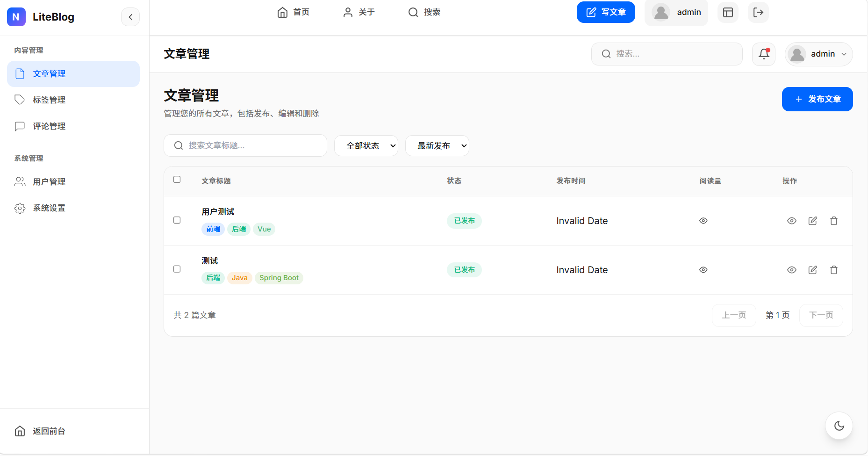Viewport: 868px width, 456px height.
Task: Open 标签管理 in the sidebar
Action: click(x=49, y=100)
